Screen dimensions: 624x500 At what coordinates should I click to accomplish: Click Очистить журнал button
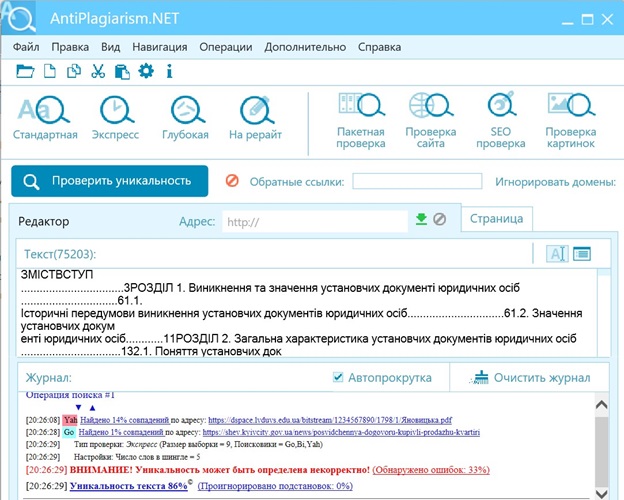(x=530, y=377)
